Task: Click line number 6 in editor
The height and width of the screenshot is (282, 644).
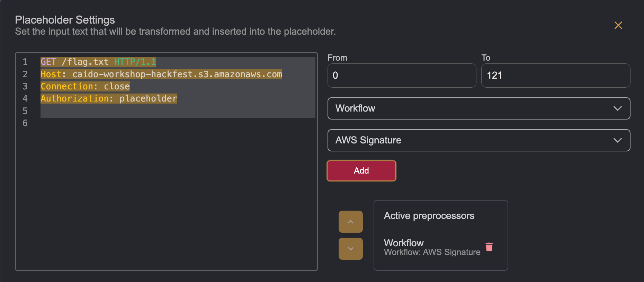Action: 25,123
